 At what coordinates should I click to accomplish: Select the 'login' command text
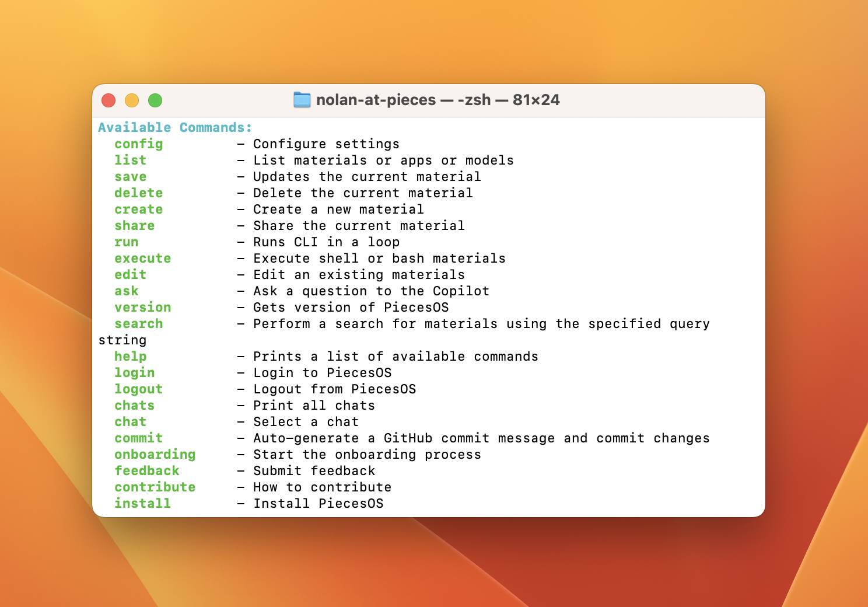[135, 372]
